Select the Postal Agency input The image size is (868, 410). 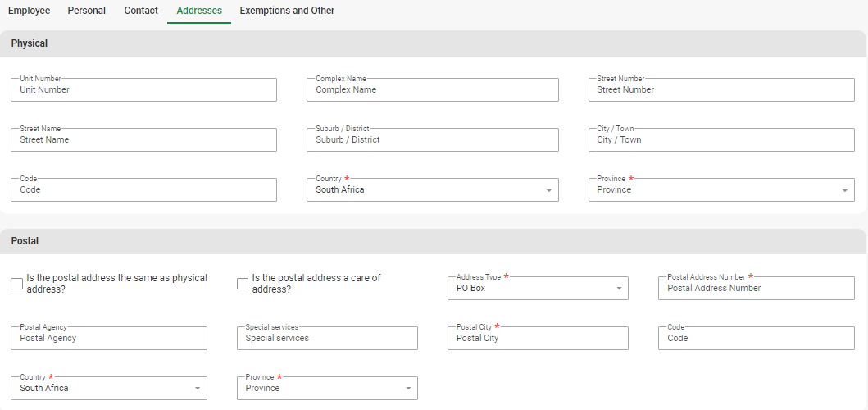pos(108,339)
